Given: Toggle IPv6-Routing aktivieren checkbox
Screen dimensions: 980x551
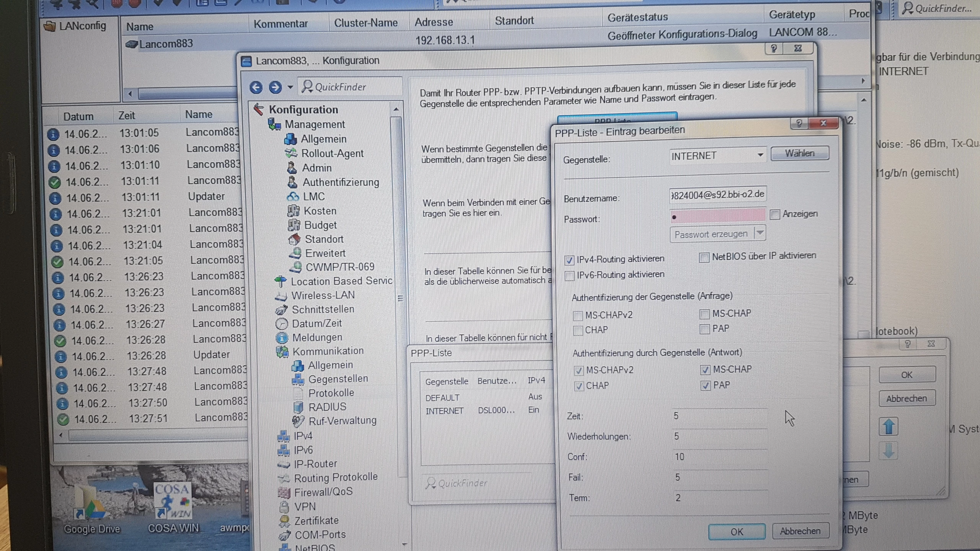Looking at the screenshot, I should tap(570, 276).
